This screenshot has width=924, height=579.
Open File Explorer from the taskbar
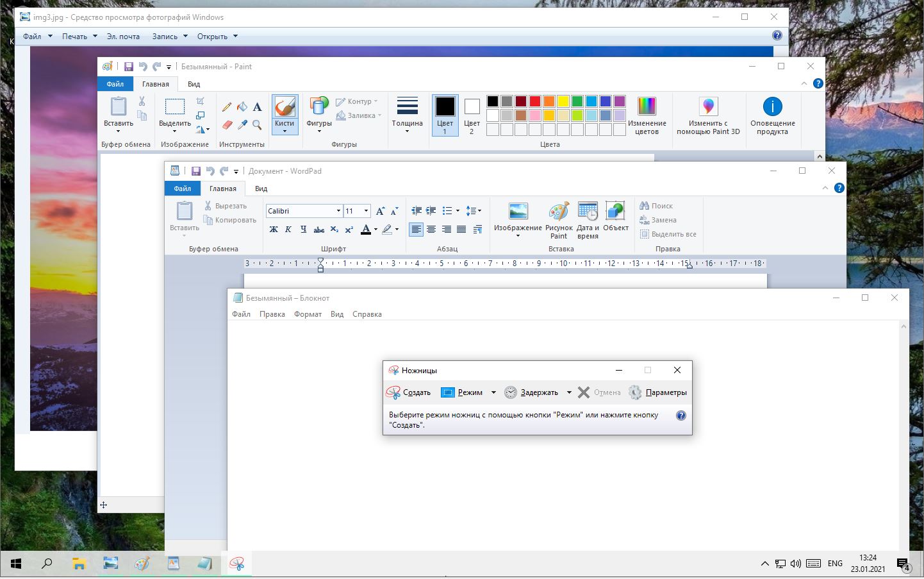click(79, 564)
